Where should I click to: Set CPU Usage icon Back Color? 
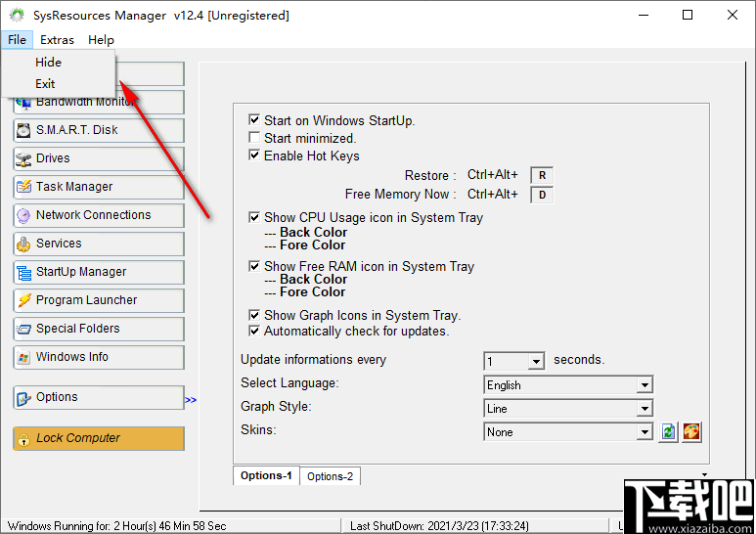coord(313,233)
